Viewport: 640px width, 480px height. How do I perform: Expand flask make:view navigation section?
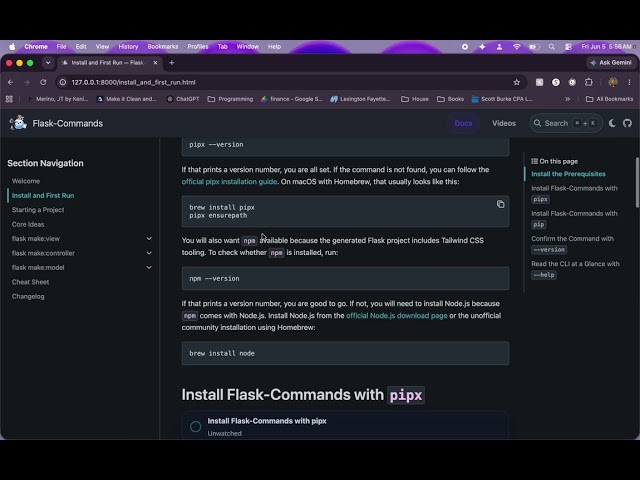click(x=149, y=238)
